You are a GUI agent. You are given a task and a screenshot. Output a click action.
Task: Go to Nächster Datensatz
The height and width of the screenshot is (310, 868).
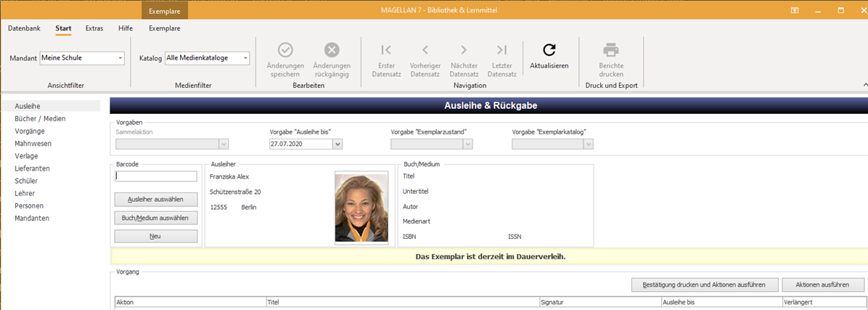click(464, 50)
